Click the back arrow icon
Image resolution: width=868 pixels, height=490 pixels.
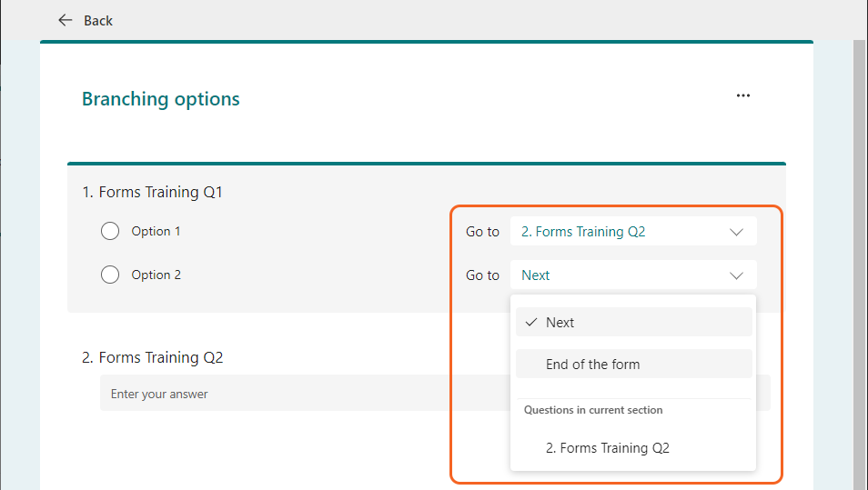tap(65, 20)
